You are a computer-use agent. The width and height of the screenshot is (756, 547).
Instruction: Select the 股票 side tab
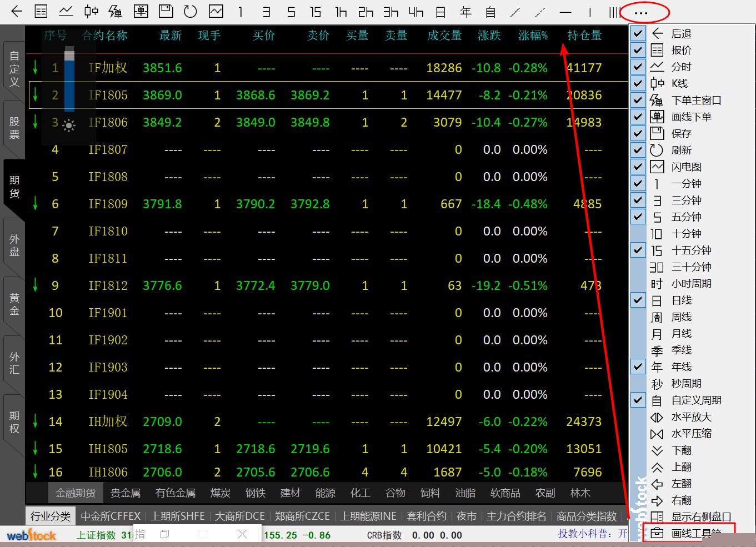(14, 128)
